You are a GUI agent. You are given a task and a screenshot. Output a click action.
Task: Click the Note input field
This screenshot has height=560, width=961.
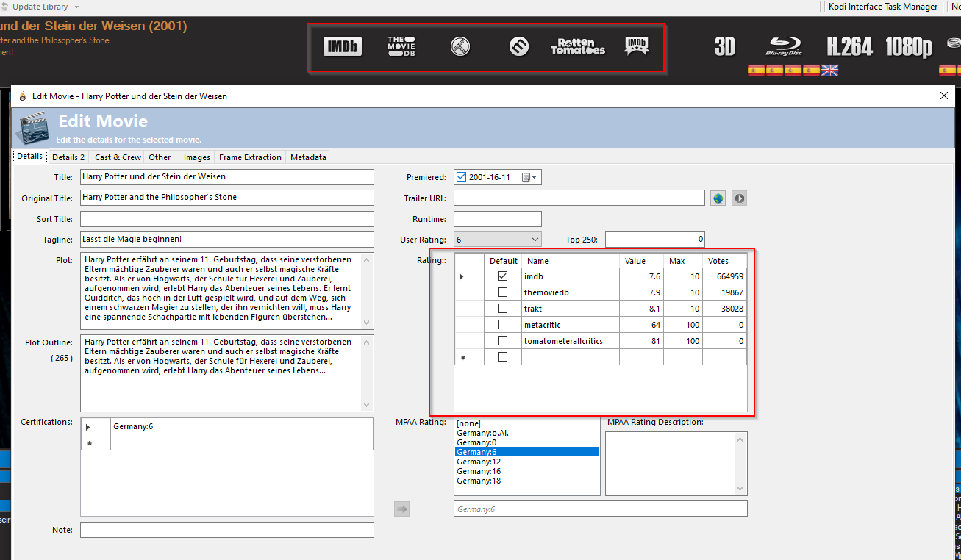click(x=227, y=530)
